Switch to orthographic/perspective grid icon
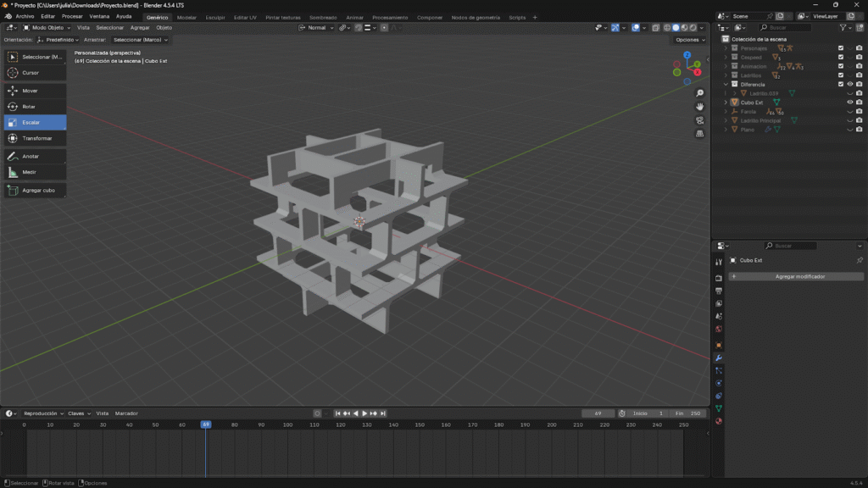 (x=699, y=134)
